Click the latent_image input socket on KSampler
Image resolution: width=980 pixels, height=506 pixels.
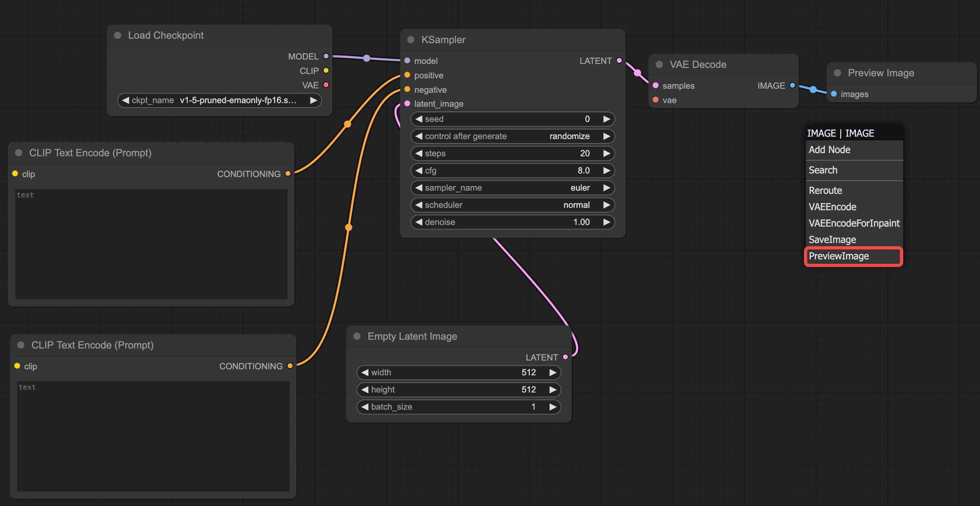click(407, 104)
